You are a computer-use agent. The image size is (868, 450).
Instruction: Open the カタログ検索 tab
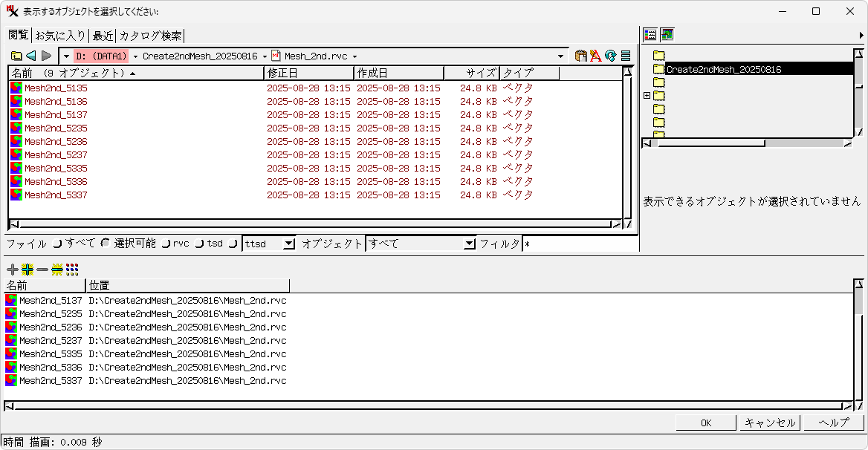(x=150, y=36)
